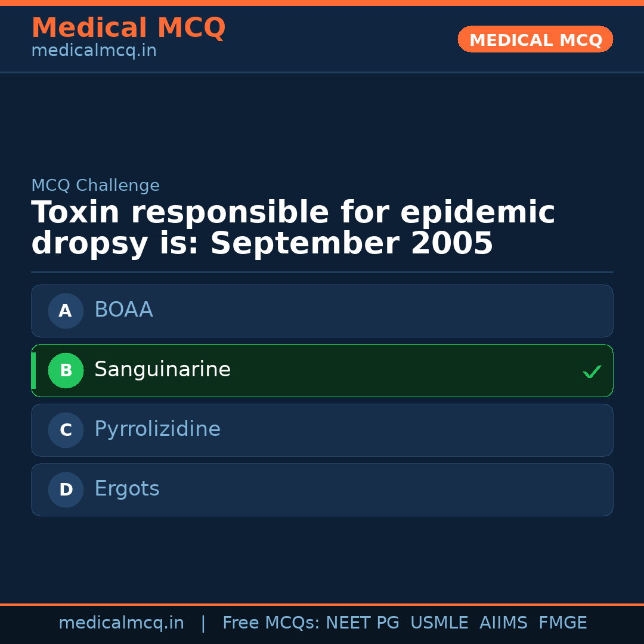Select the Sanguinarine answer option
The image size is (644, 644).
point(322,370)
